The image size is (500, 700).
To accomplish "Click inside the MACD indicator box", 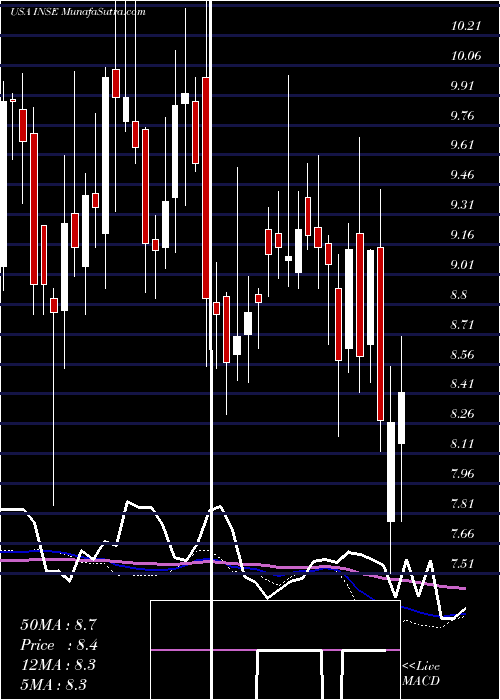I will [x=275, y=650].
